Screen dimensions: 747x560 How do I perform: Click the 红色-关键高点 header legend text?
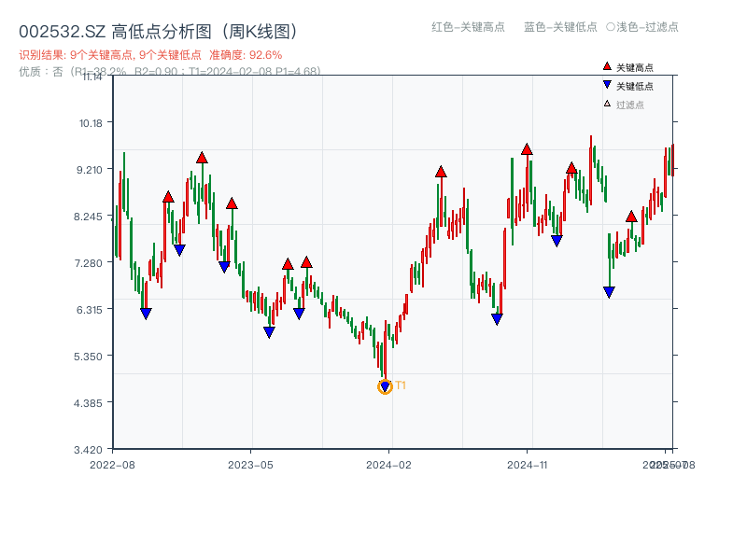468,27
